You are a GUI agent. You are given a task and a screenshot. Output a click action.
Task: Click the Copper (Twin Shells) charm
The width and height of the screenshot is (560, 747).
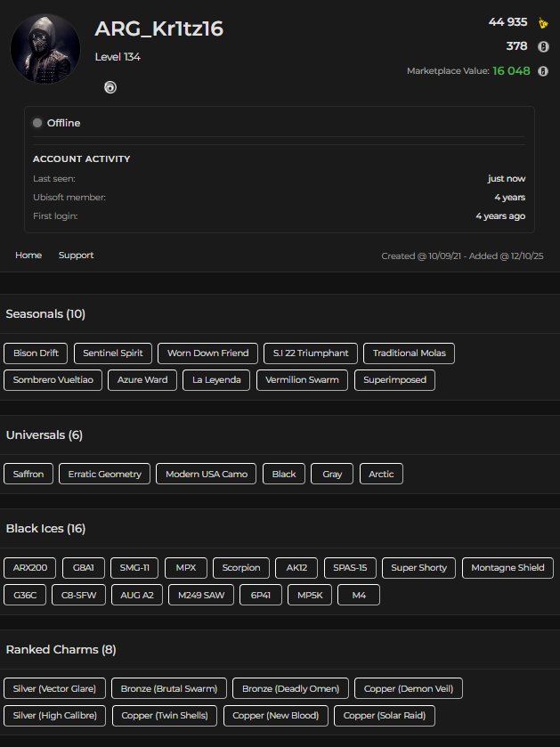165,715
